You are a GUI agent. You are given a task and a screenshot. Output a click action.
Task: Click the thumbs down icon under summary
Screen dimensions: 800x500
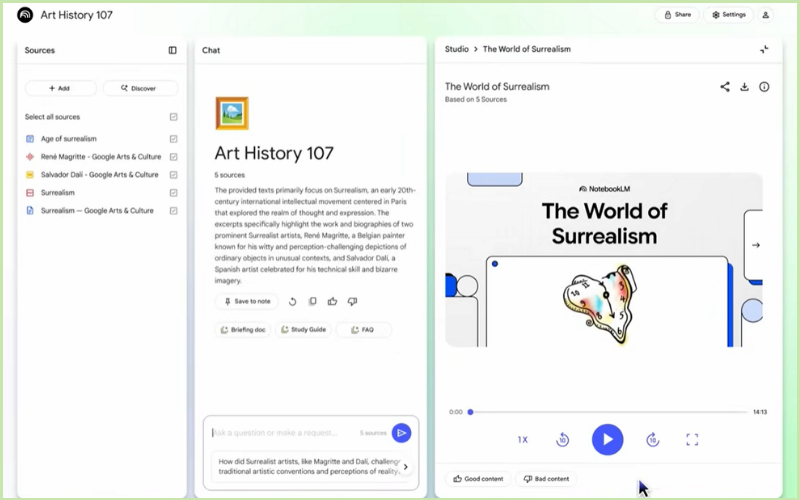click(353, 302)
